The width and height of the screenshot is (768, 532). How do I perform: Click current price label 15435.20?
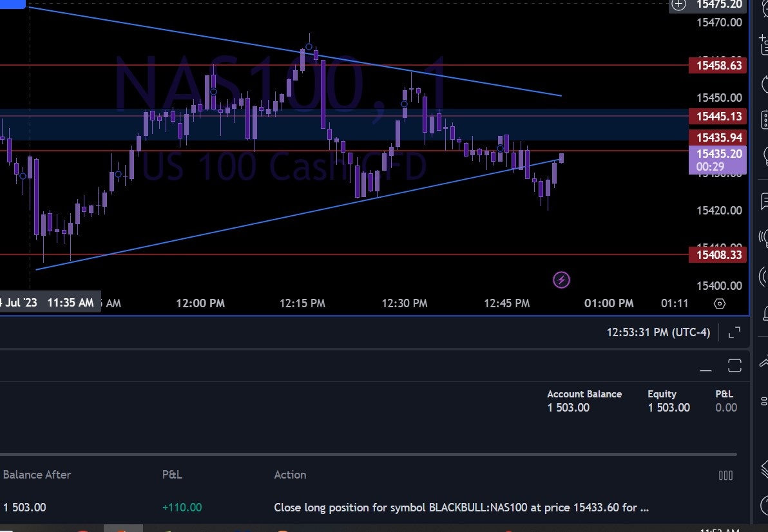click(x=718, y=160)
